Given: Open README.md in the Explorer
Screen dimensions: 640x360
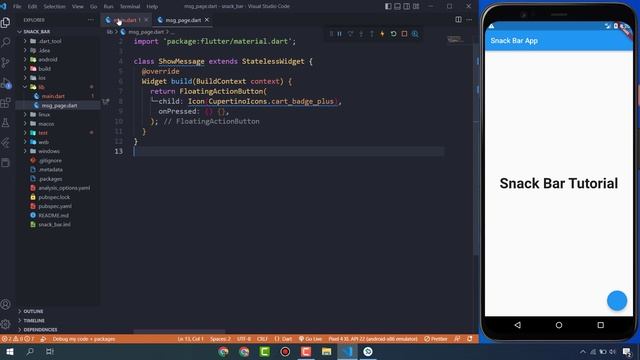Looking at the screenshot, I should coord(53,215).
